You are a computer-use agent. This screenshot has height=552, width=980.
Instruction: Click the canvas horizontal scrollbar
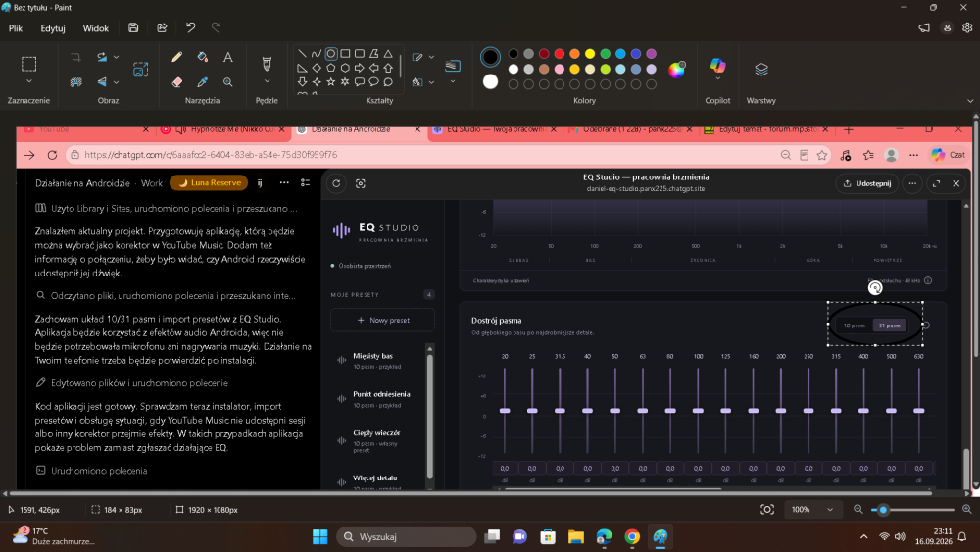(x=472, y=492)
